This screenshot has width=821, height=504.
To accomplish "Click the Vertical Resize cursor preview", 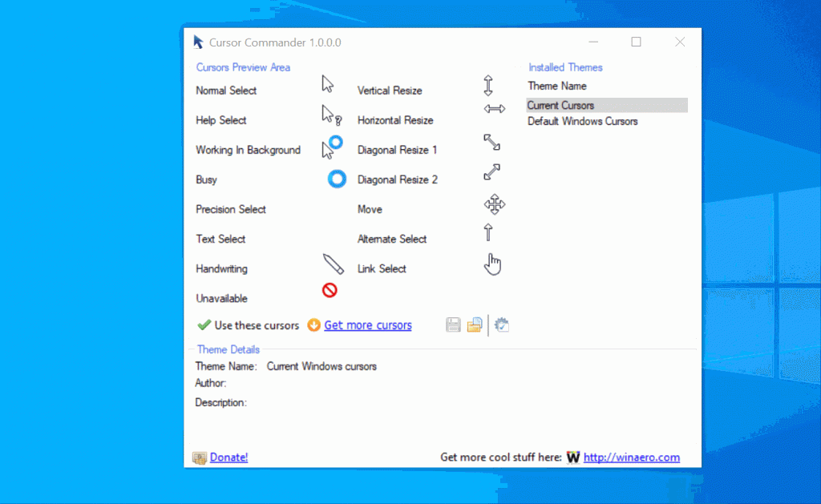I will point(488,85).
